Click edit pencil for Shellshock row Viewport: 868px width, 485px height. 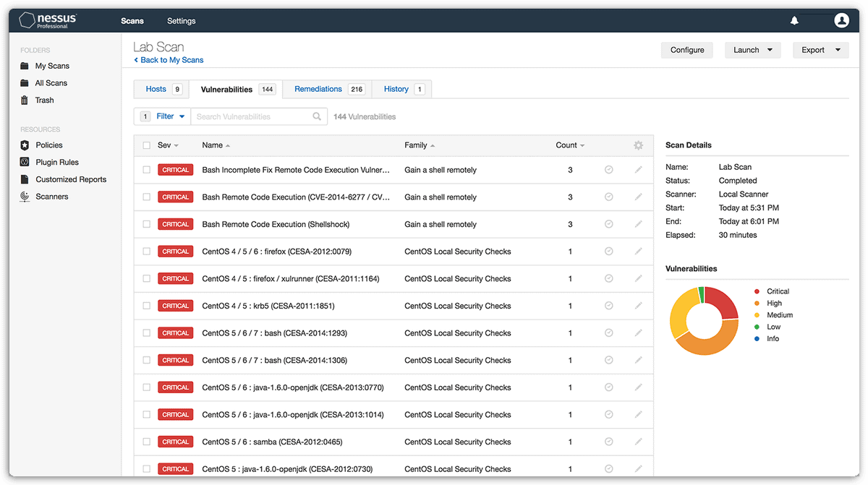[x=638, y=224]
